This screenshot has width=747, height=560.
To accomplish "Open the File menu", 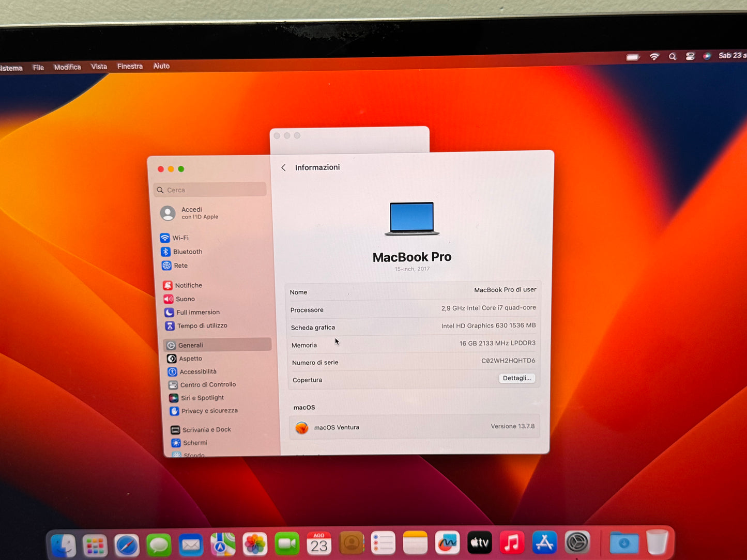I will click(38, 68).
